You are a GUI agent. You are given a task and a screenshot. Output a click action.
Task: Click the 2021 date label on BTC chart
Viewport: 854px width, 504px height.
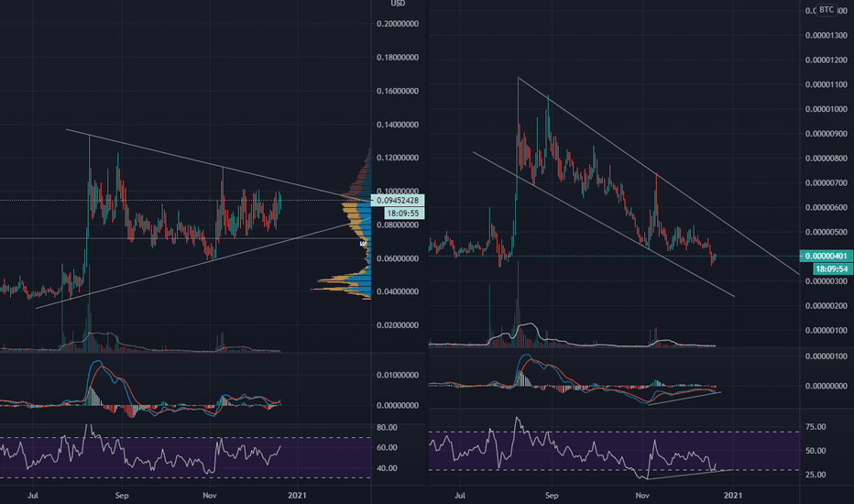[x=732, y=496]
